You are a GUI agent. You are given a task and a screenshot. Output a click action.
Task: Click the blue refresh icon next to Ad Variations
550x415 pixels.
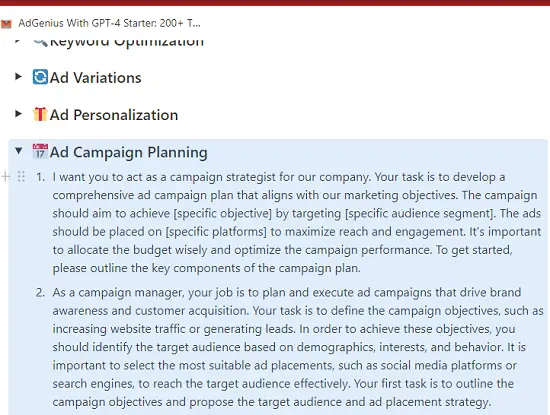pyautogui.click(x=40, y=77)
